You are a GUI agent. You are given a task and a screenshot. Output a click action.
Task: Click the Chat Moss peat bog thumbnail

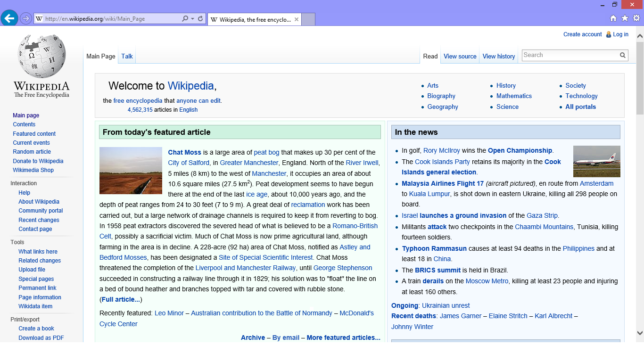131,171
